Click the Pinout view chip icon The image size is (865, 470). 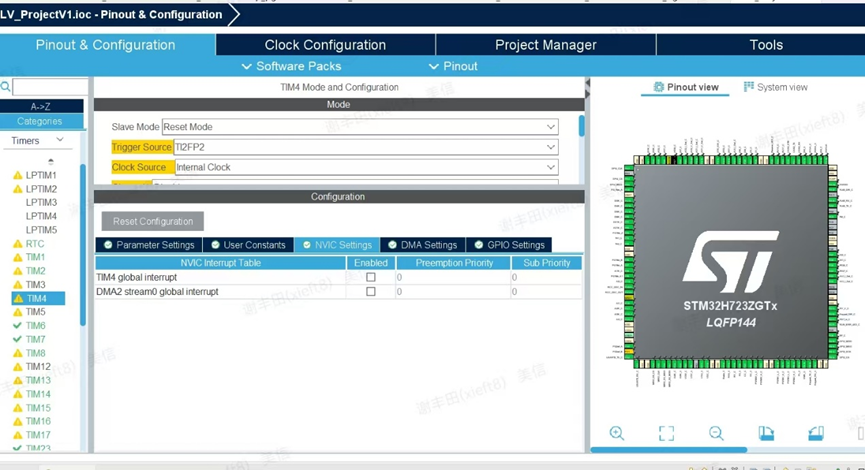658,87
